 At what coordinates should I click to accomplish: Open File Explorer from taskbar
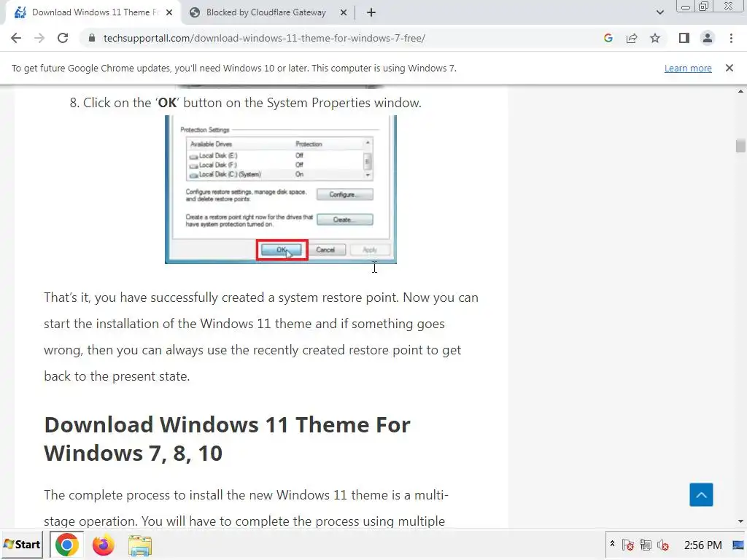(140, 545)
